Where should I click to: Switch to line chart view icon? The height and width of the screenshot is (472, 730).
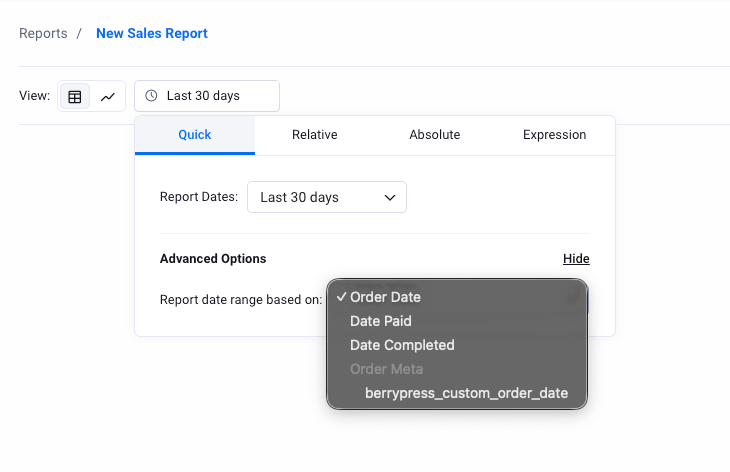108,96
